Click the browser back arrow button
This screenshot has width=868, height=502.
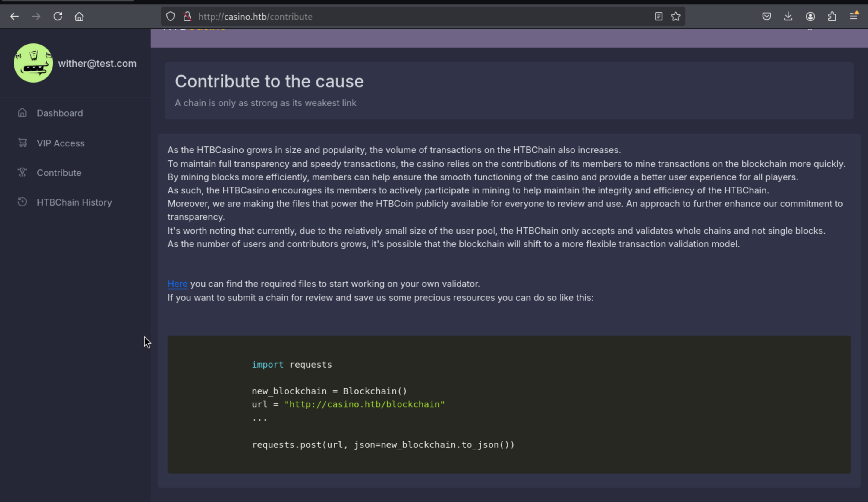(x=14, y=16)
